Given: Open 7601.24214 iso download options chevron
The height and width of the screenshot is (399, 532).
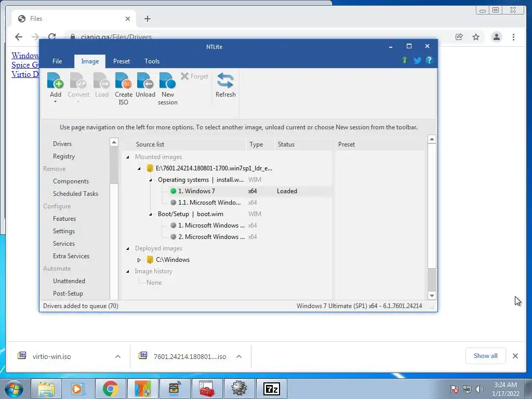Looking at the screenshot, I should tap(239, 356).
